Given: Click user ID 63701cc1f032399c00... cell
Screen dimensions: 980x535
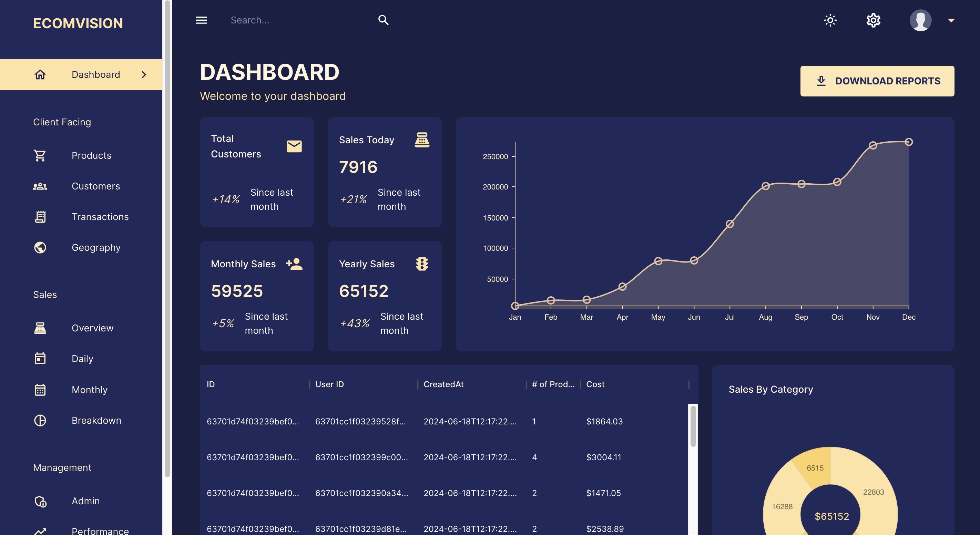Looking at the screenshot, I should [x=361, y=457].
